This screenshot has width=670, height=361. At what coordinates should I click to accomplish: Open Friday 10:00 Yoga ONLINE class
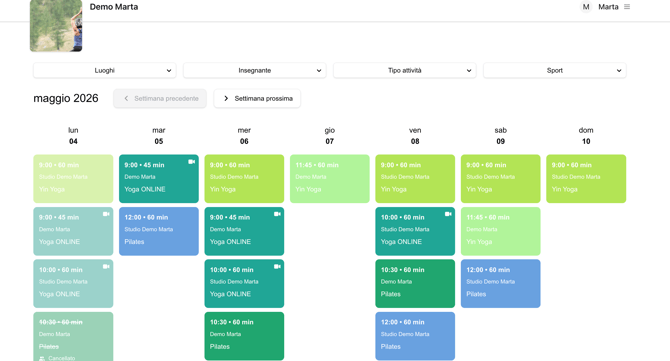click(x=415, y=231)
